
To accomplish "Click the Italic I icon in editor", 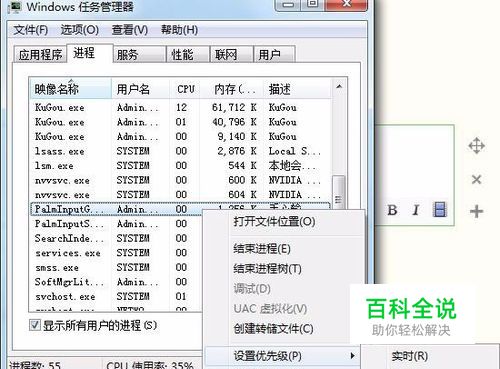I will coord(415,210).
